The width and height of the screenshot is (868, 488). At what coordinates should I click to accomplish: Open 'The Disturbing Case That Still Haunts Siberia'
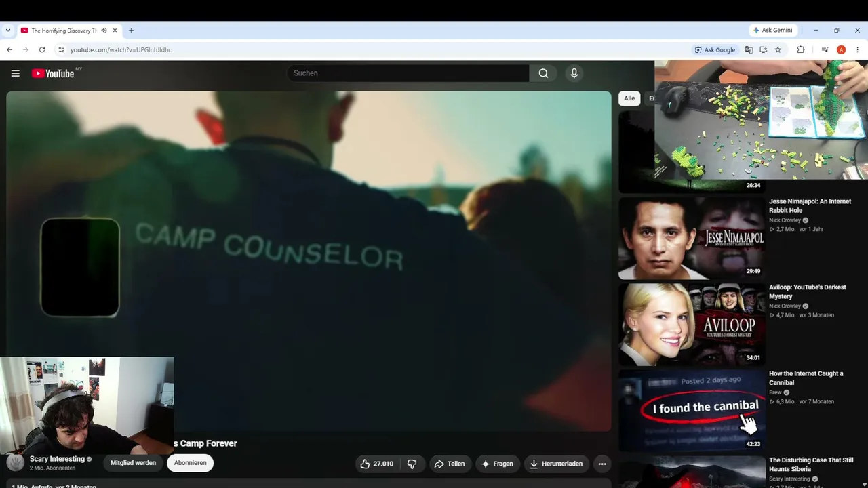[x=811, y=464]
